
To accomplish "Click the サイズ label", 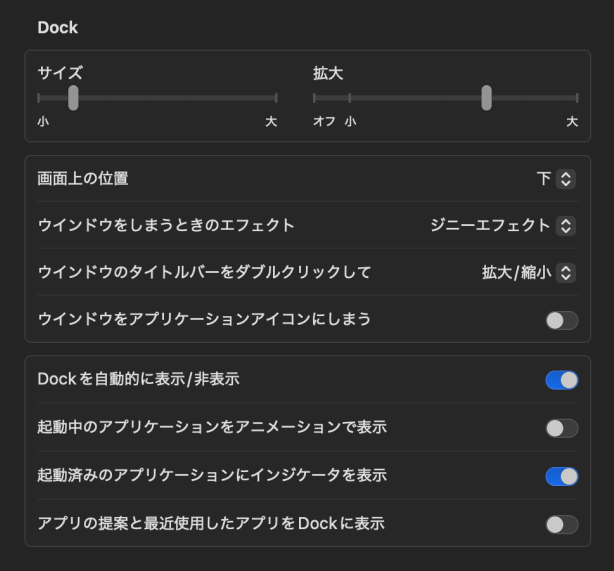I will (60, 73).
